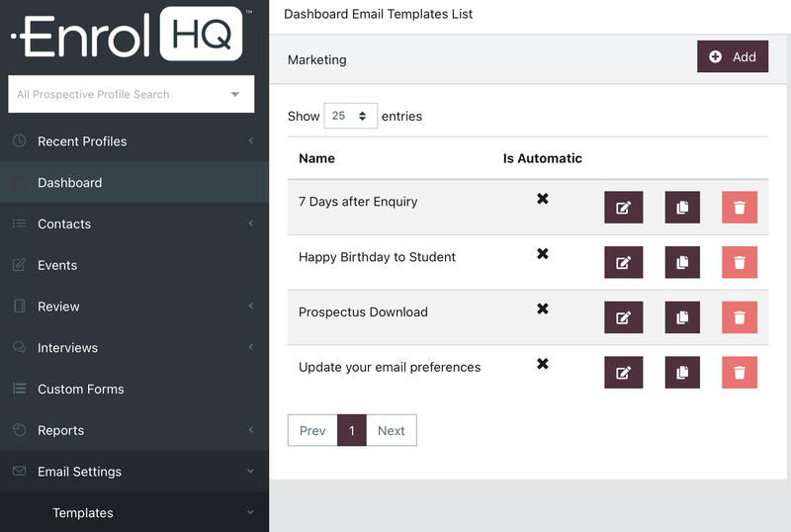The image size is (791, 532).
Task: Duplicate the Update your email preferences template
Action: tap(682, 373)
